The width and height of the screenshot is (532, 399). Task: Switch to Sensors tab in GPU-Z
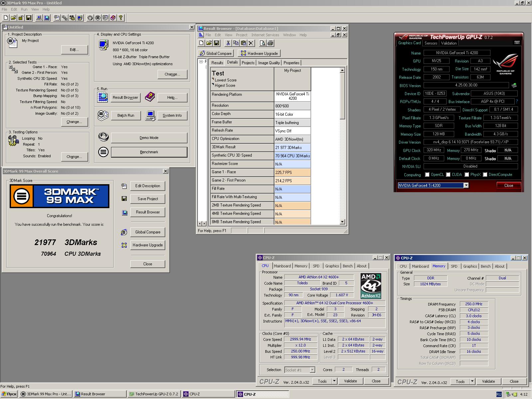(431, 43)
